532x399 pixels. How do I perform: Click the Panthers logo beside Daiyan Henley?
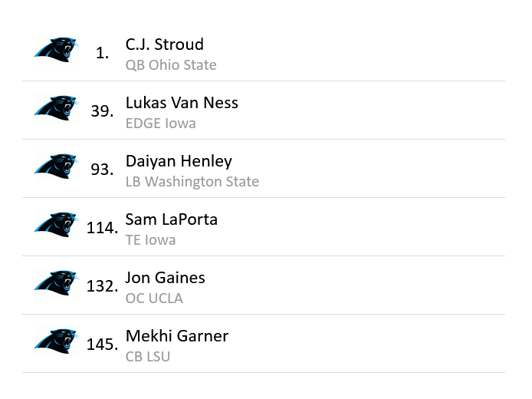click(x=56, y=167)
